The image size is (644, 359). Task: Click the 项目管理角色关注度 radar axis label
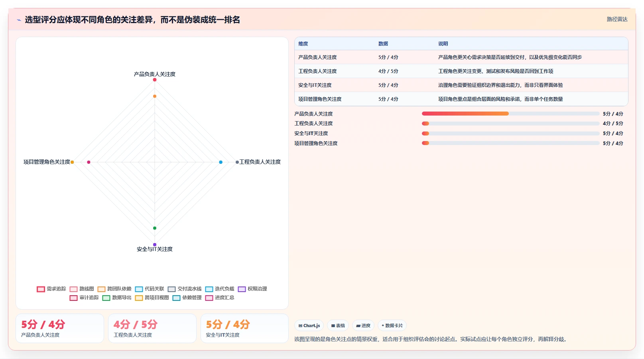[x=47, y=162]
